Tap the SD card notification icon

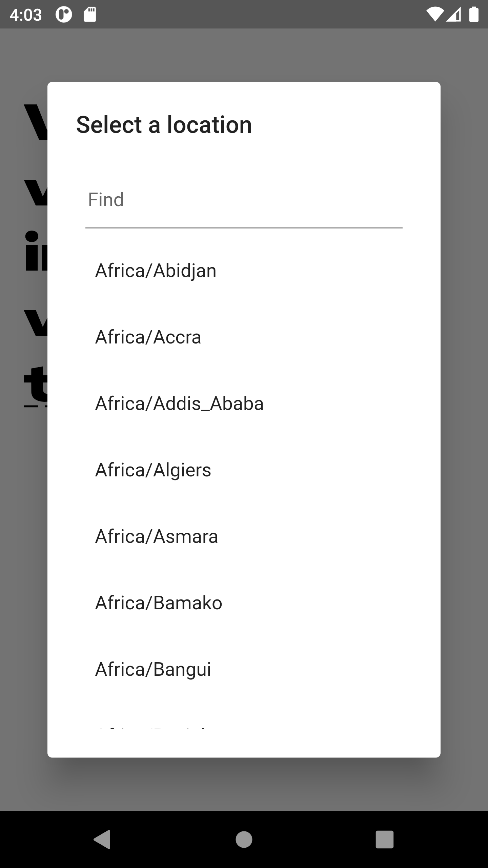click(x=90, y=15)
